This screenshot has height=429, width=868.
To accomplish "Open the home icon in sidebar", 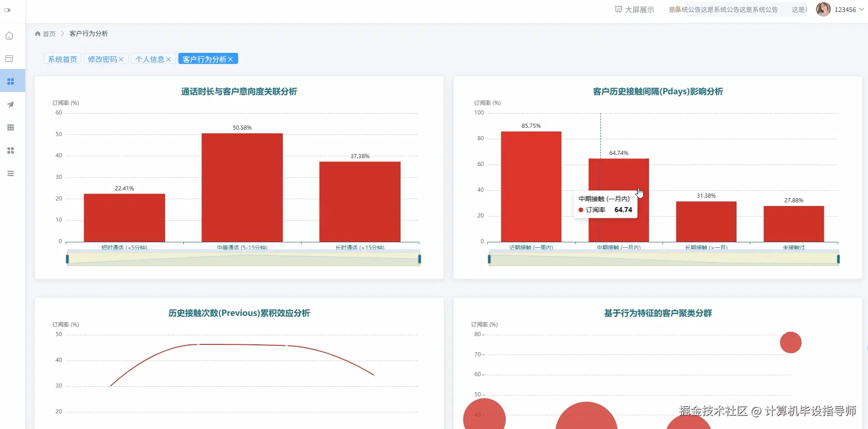I will coord(9,36).
